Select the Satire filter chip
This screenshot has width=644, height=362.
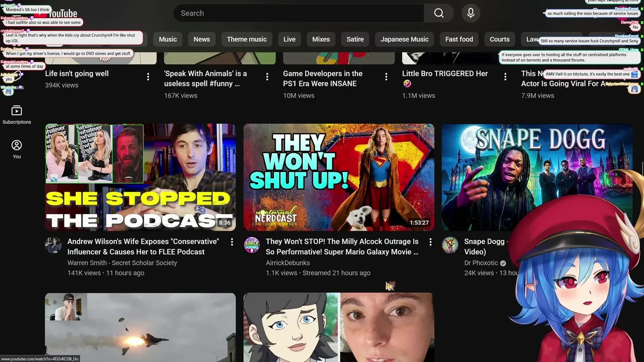point(355,39)
